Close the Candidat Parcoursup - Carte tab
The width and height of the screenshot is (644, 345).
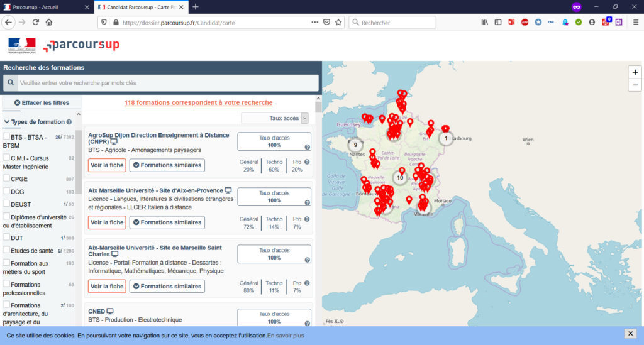coord(181,7)
